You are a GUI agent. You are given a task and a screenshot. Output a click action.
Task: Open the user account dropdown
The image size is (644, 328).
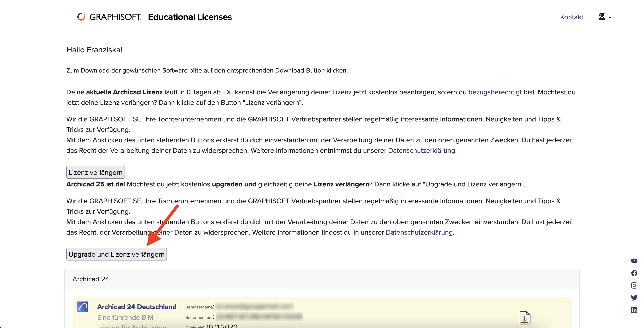coord(605,17)
